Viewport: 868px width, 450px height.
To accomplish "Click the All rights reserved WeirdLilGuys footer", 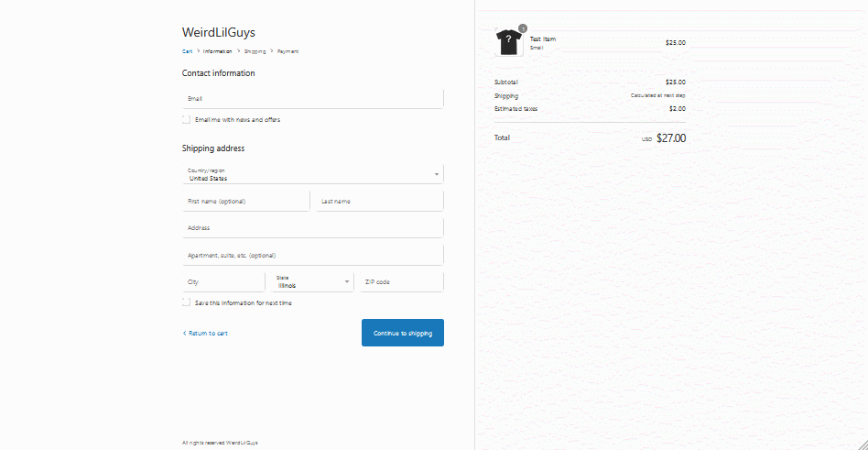I will click(220, 443).
